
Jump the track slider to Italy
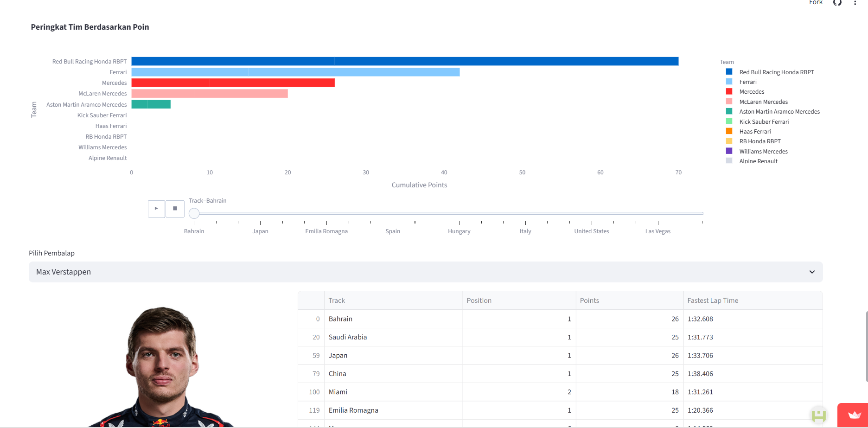tap(525, 231)
